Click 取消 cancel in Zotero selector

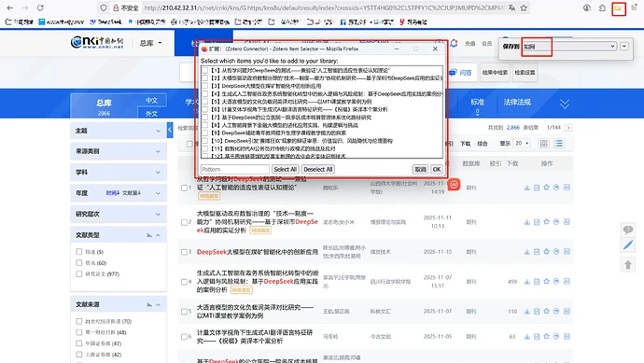[x=420, y=169]
